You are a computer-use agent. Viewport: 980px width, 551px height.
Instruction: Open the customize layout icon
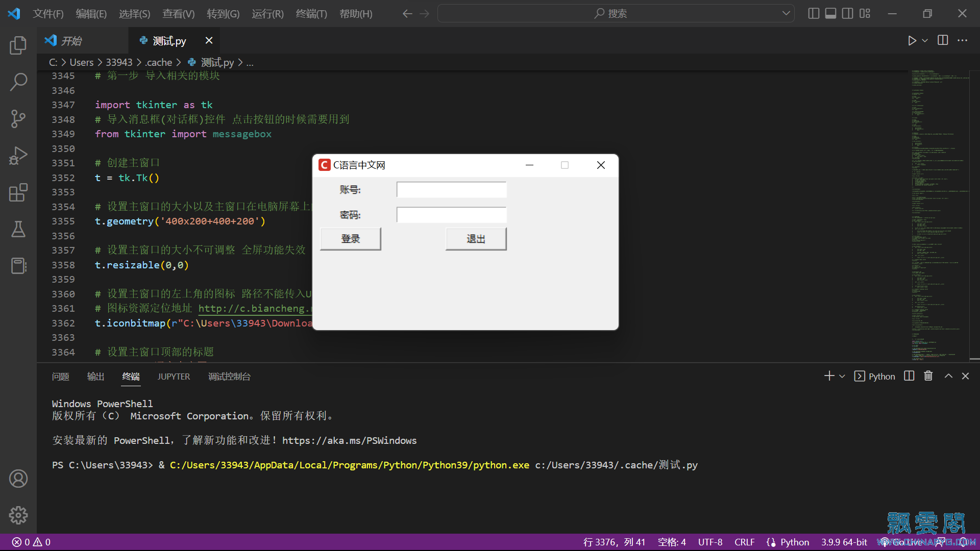click(865, 13)
